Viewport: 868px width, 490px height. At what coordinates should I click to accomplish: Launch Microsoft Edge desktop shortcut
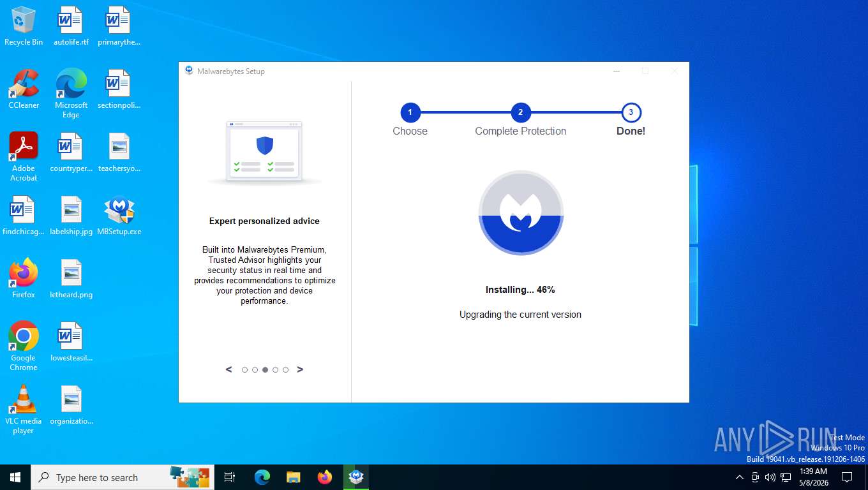click(x=71, y=93)
